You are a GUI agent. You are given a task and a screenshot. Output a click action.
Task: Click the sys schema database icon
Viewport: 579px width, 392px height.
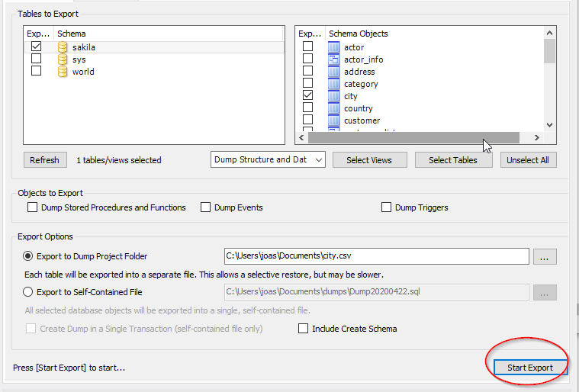click(x=63, y=59)
